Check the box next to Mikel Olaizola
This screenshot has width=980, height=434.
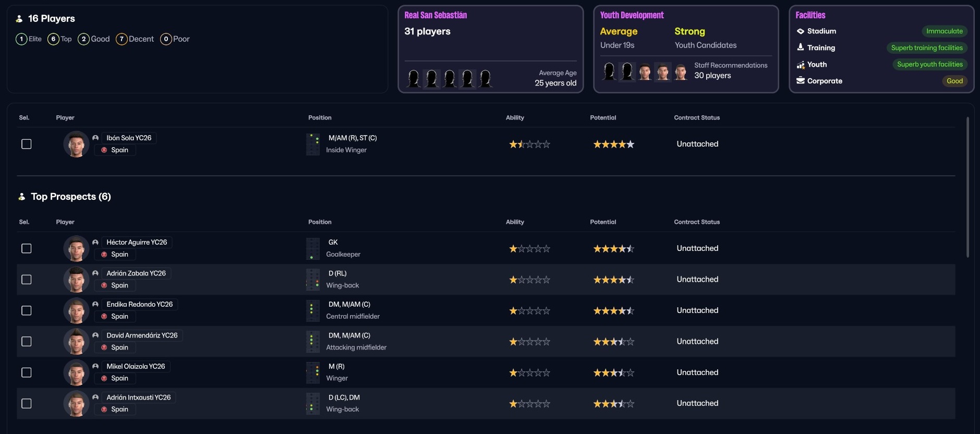tap(26, 372)
